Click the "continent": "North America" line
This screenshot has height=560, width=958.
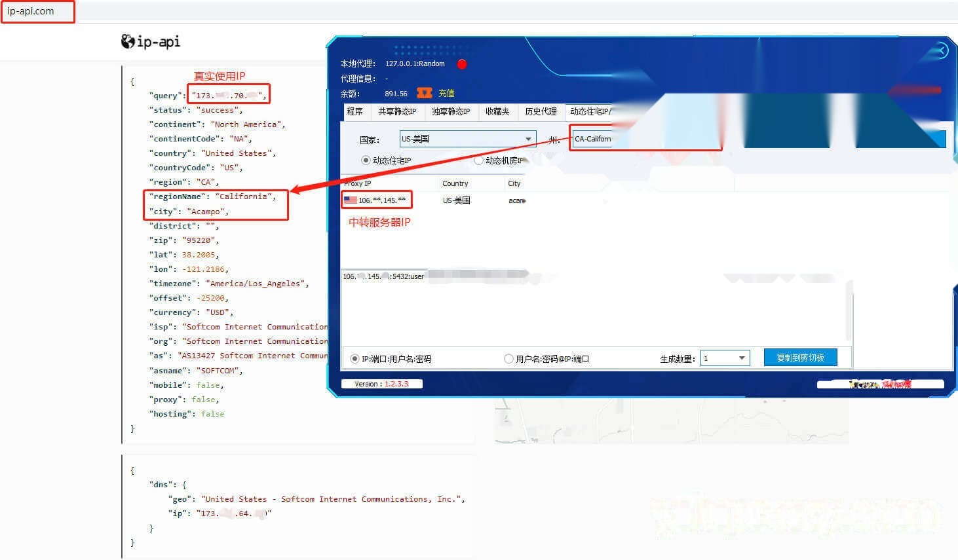(217, 124)
